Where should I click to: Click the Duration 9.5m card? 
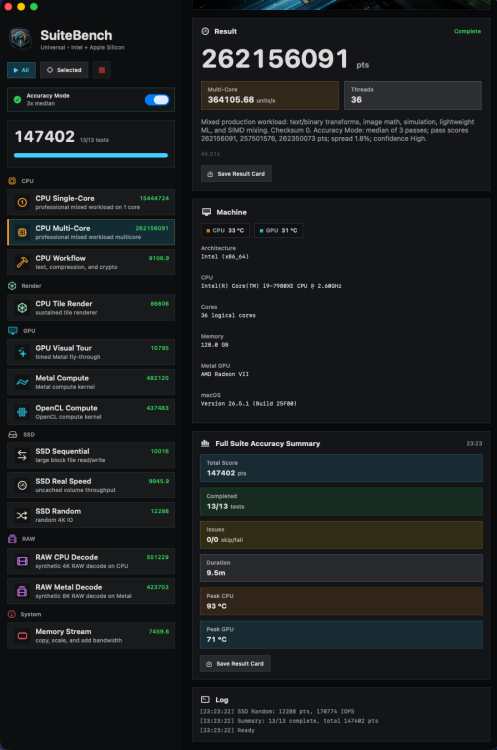pos(341,568)
